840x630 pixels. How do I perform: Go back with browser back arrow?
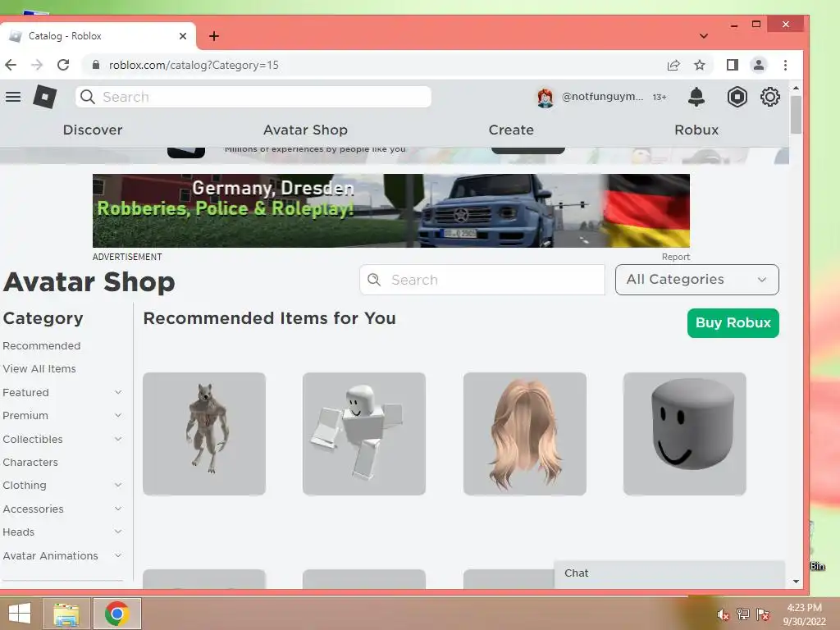[11, 65]
